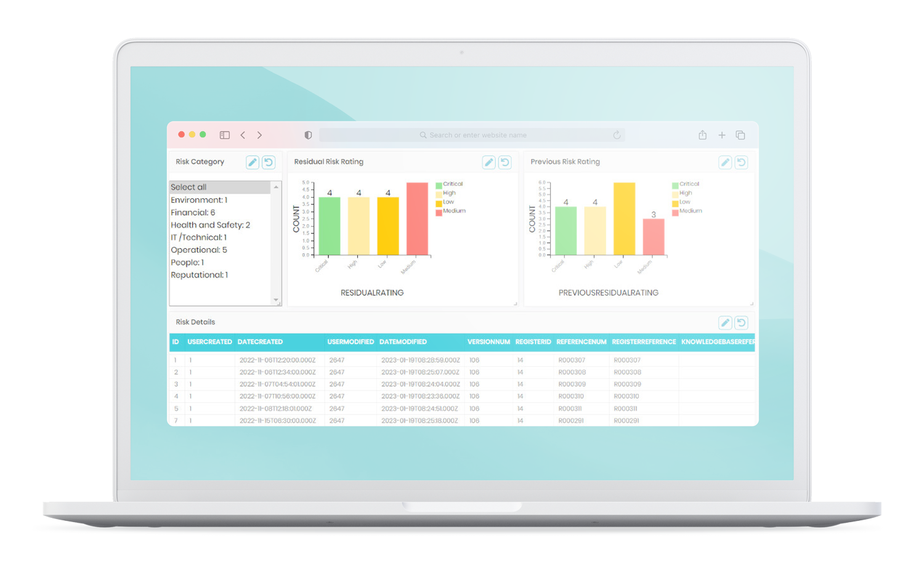Image resolution: width=924 pixels, height=588 pixels.
Task: Click the category list scroll up arrow
Action: [276, 187]
